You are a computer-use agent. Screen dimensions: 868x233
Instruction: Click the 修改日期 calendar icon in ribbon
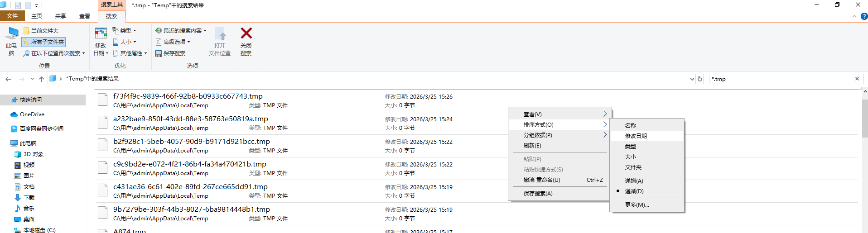[x=101, y=33]
